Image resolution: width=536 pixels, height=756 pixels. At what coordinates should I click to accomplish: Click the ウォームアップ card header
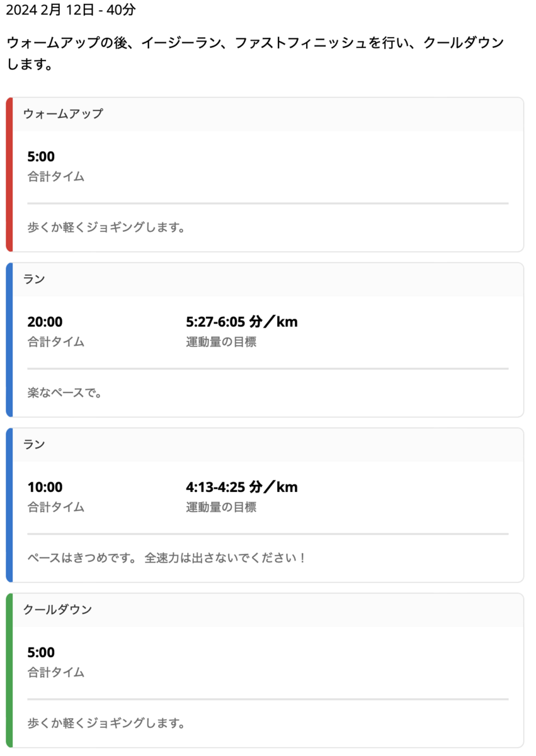click(268, 114)
